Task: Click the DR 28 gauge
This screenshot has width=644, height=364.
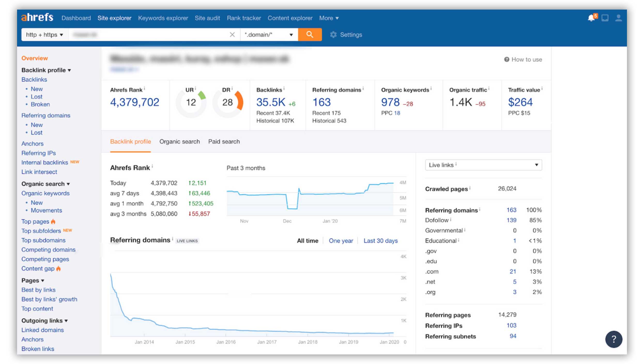Action: 228,102
